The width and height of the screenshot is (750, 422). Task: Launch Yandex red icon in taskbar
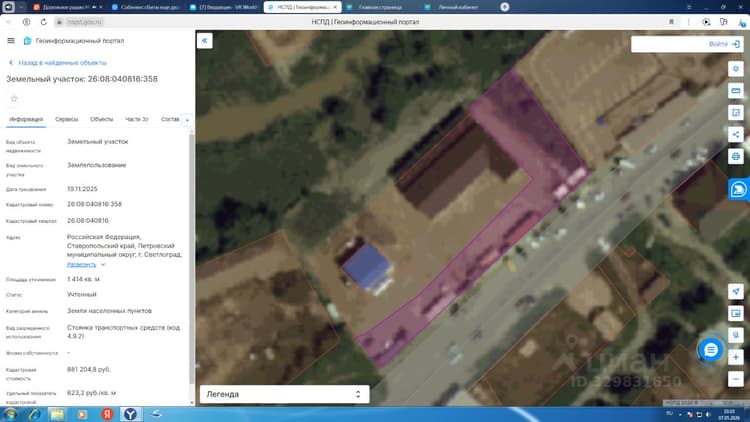[x=107, y=414]
